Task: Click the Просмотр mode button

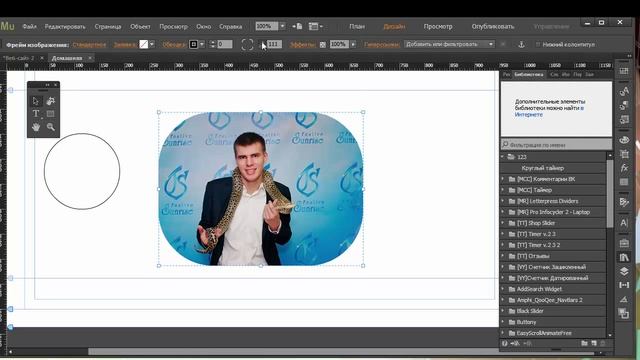Action: coord(438,27)
